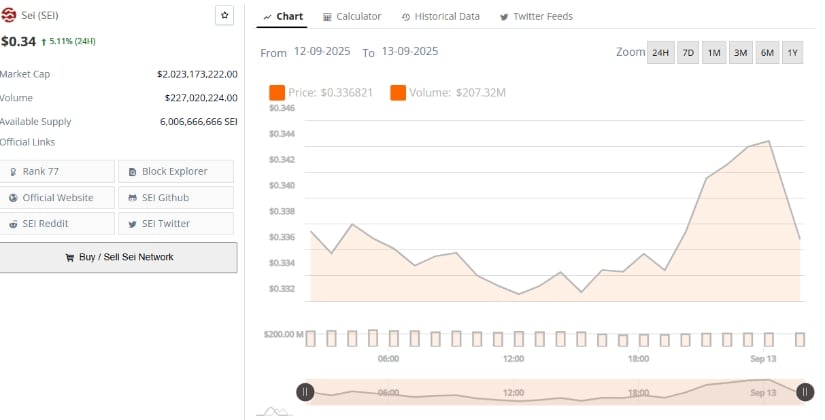Open the Chart tab
Viewport: 825px width, 420px height.
284,16
